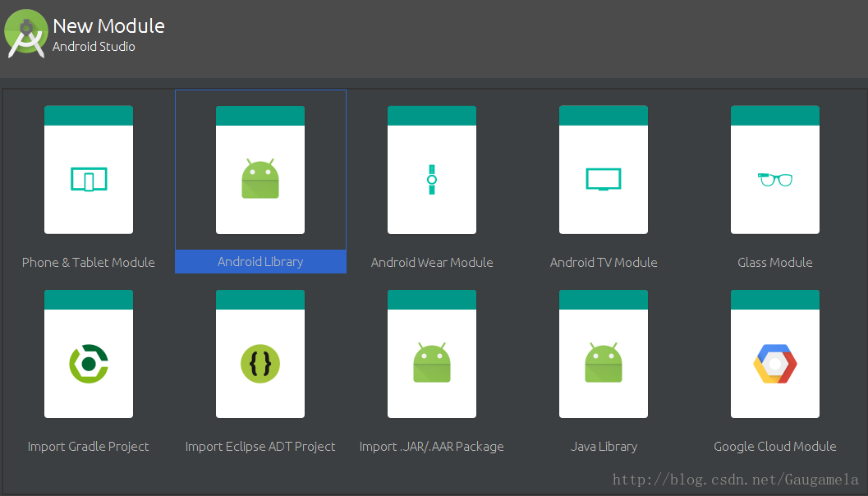Click the 'Import Eclipse ADT Project' label
Viewport: 868px width, 496px height.
(x=260, y=446)
